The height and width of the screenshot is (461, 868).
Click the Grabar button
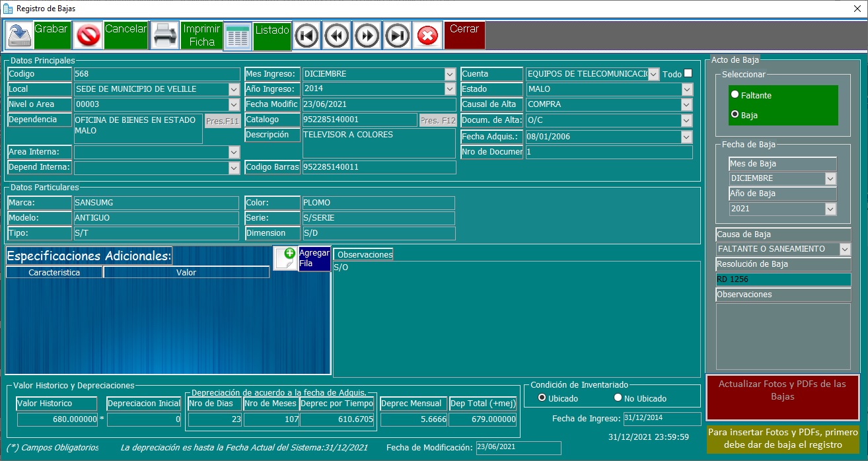(x=52, y=35)
